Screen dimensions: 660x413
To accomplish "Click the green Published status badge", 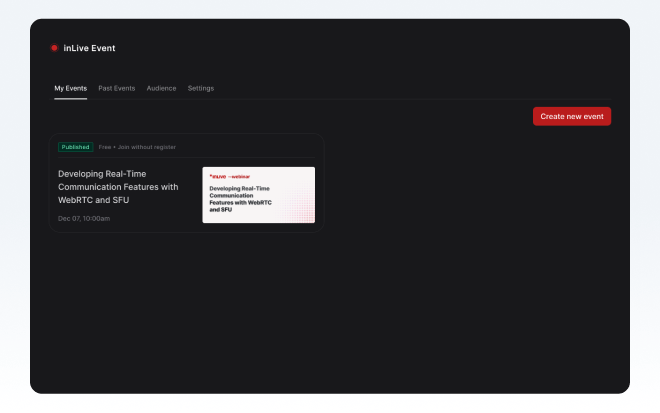I will click(x=75, y=147).
